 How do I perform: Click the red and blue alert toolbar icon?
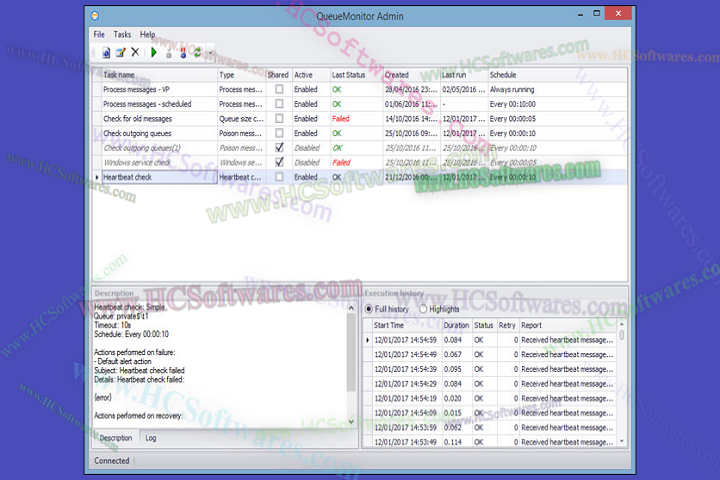tap(183, 53)
